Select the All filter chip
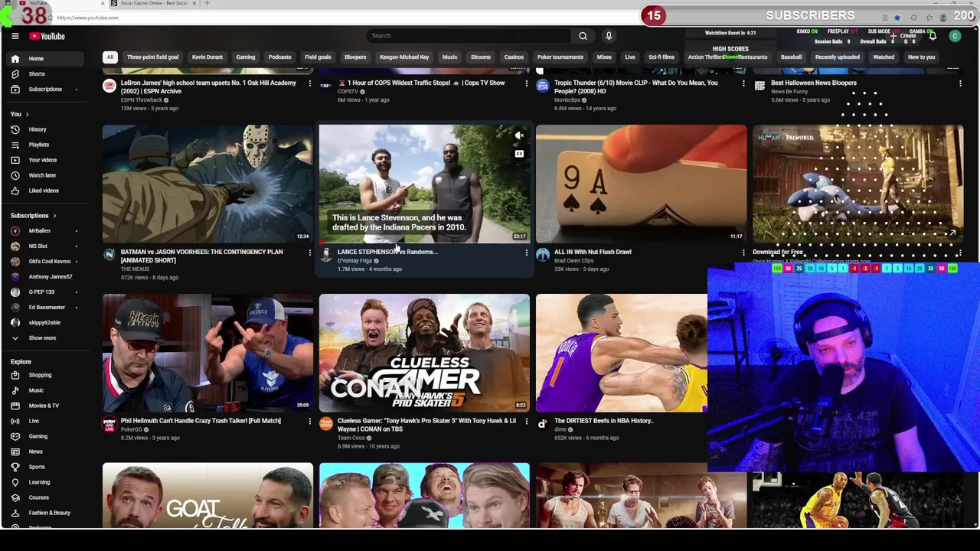980x551 pixels. tap(109, 57)
